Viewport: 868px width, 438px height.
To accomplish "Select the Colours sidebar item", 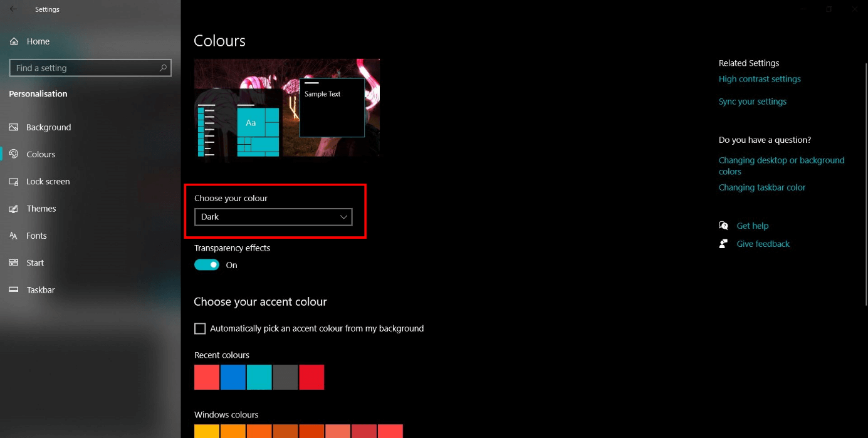I will 42,154.
